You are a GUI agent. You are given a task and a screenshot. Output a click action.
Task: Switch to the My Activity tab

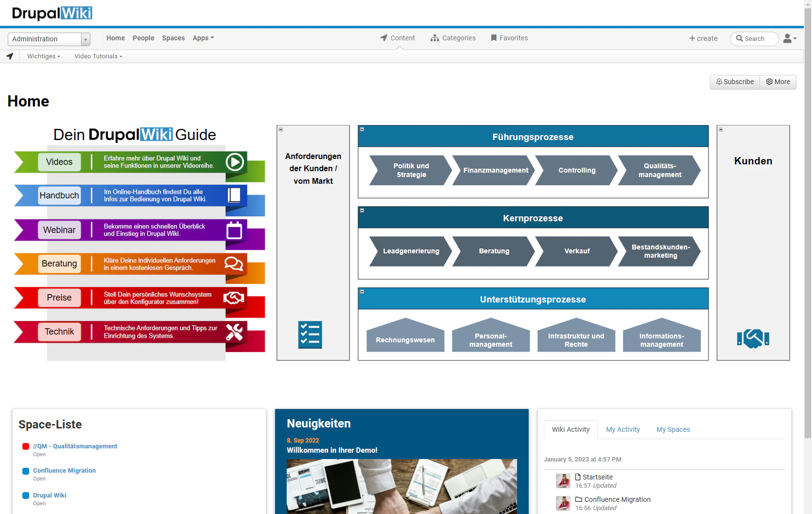pos(623,429)
